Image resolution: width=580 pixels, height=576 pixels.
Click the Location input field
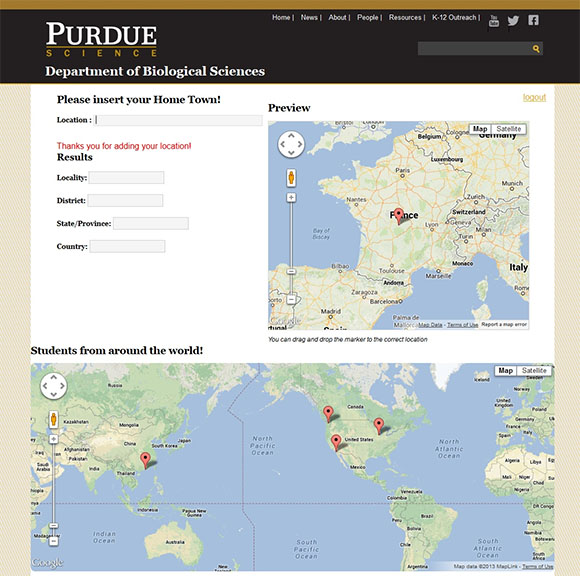178,120
